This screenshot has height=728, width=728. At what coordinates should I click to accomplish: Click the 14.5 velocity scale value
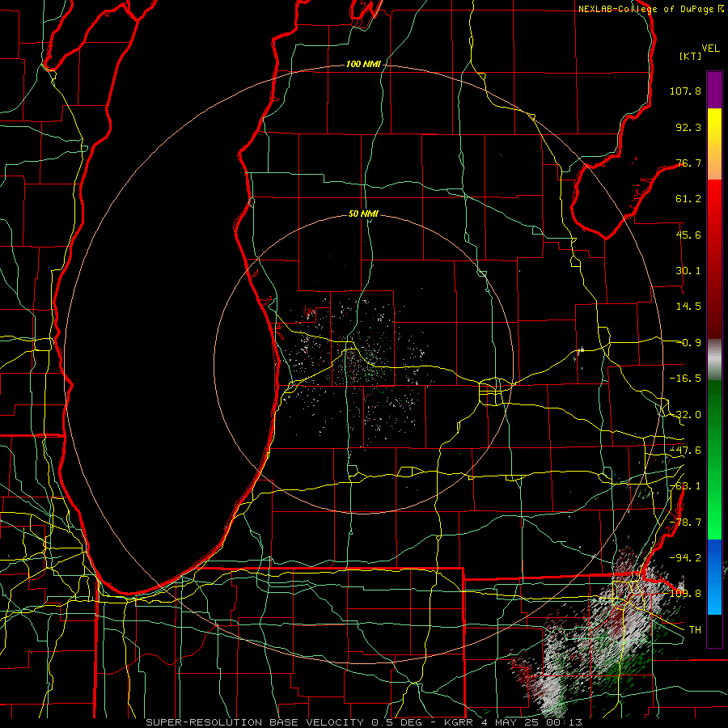point(688,307)
